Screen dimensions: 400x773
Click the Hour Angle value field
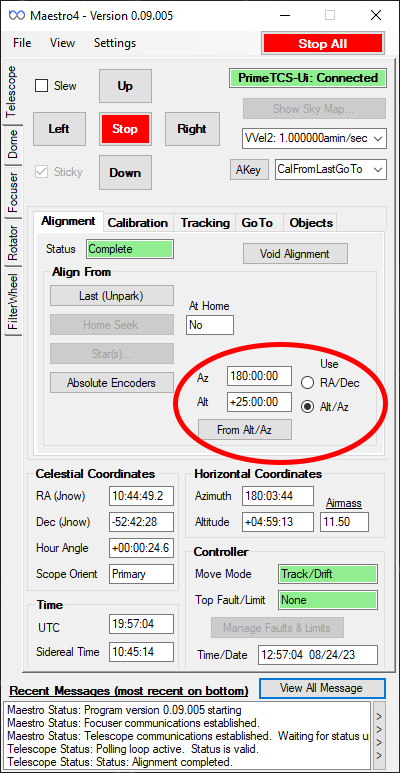[x=142, y=548]
